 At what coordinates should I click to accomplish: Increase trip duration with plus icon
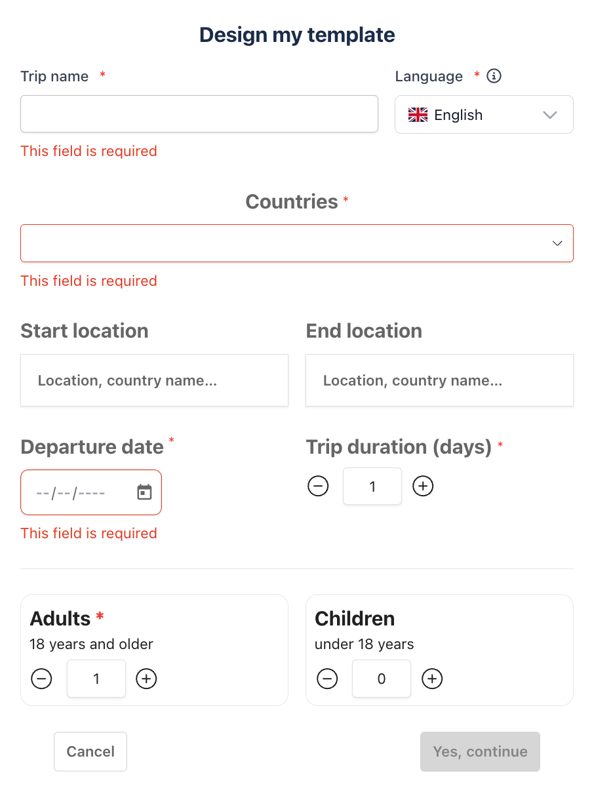[423, 486]
